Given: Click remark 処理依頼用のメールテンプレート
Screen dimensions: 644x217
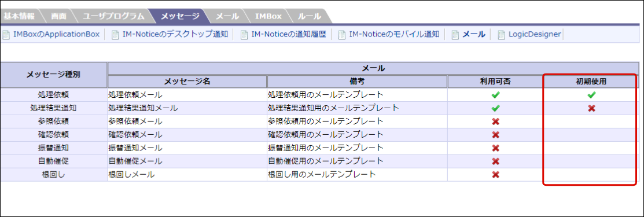Looking at the screenshot, I should coord(326,95).
